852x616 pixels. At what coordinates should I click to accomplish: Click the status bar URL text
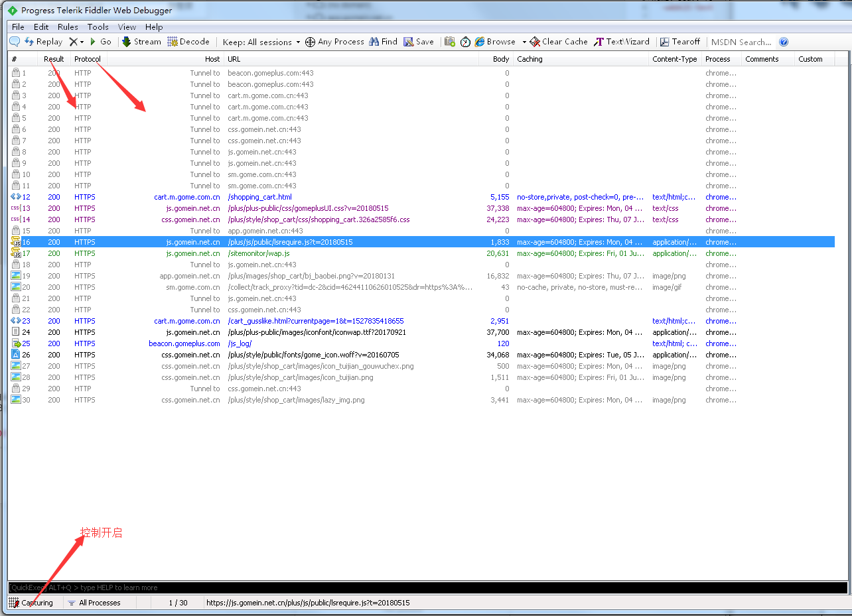(x=308, y=603)
